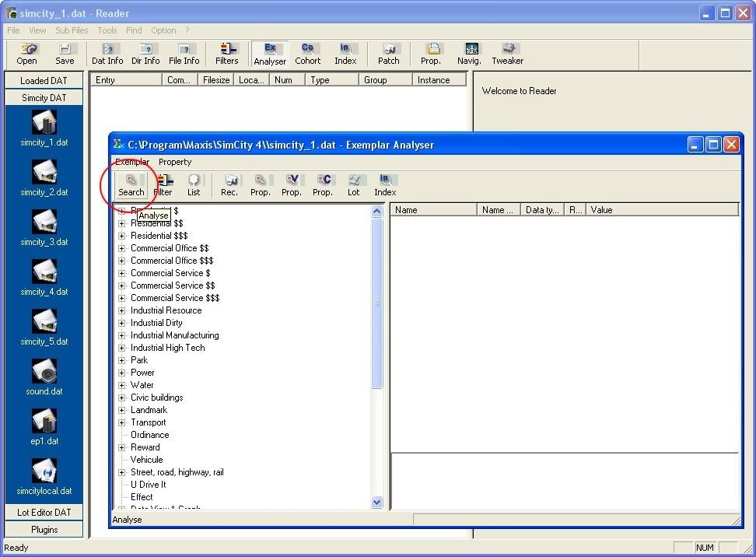Open the Option menu
Image resolution: width=756 pixels, height=557 pixels.
(x=163, y=30)
